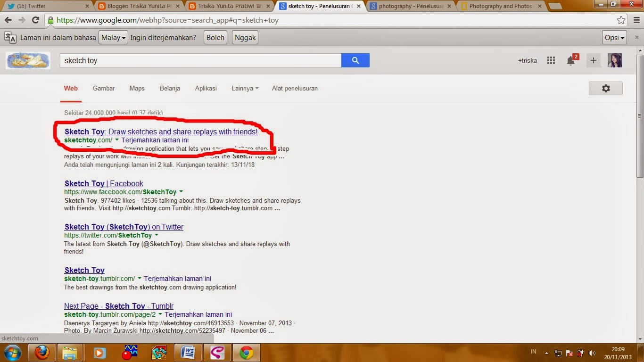Click the sketch toy search input field

click(200, 60)
